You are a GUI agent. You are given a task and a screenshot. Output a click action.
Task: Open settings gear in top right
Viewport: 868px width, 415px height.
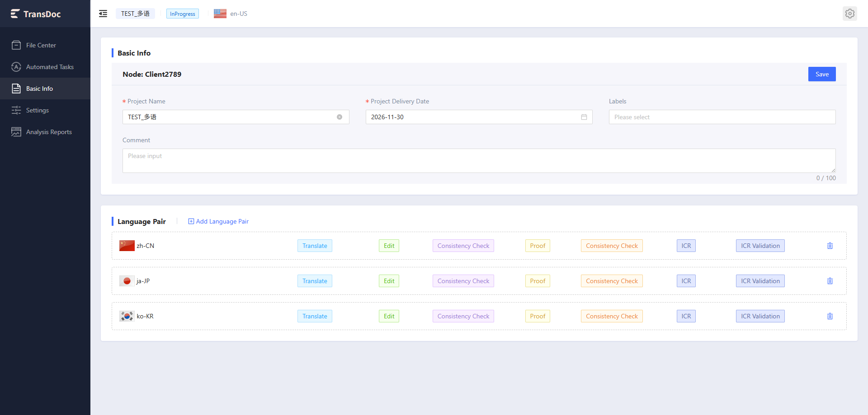coord(849,14)
